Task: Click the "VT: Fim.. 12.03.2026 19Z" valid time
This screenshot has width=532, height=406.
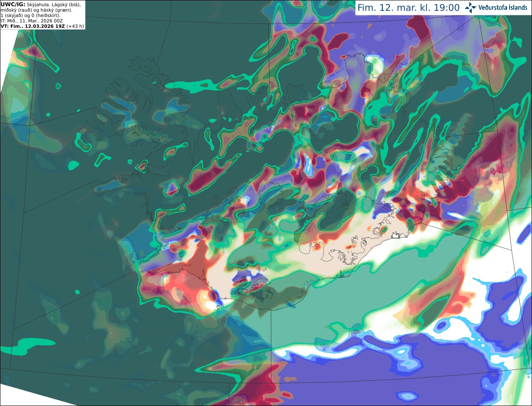Action: pos(33,26)
